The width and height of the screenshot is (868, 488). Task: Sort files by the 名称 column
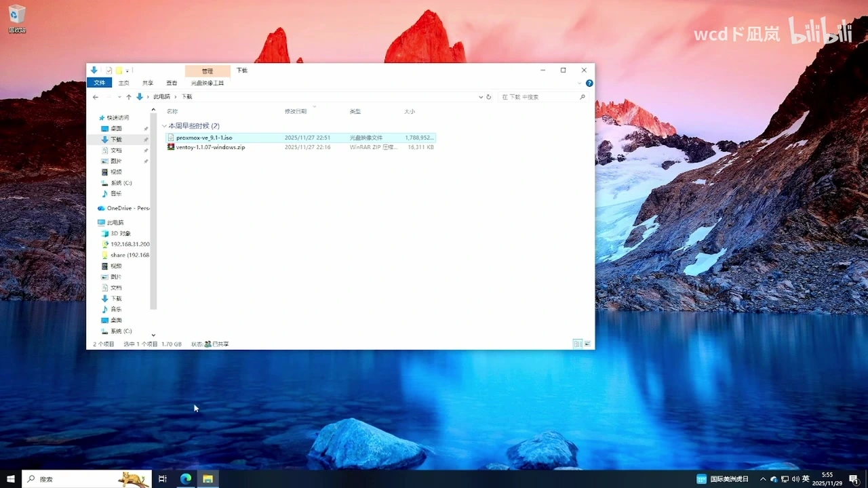172,111
